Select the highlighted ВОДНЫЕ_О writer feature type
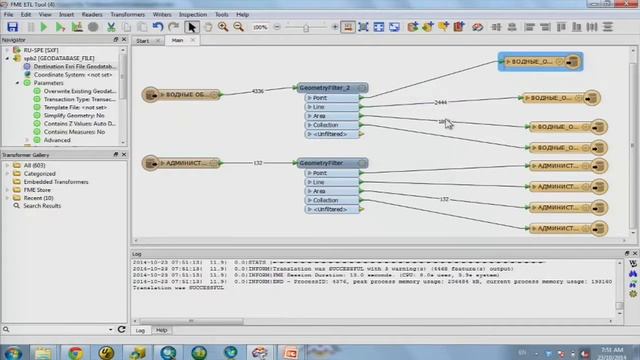Viewport: 640px width, 360px height. point(540,62)
